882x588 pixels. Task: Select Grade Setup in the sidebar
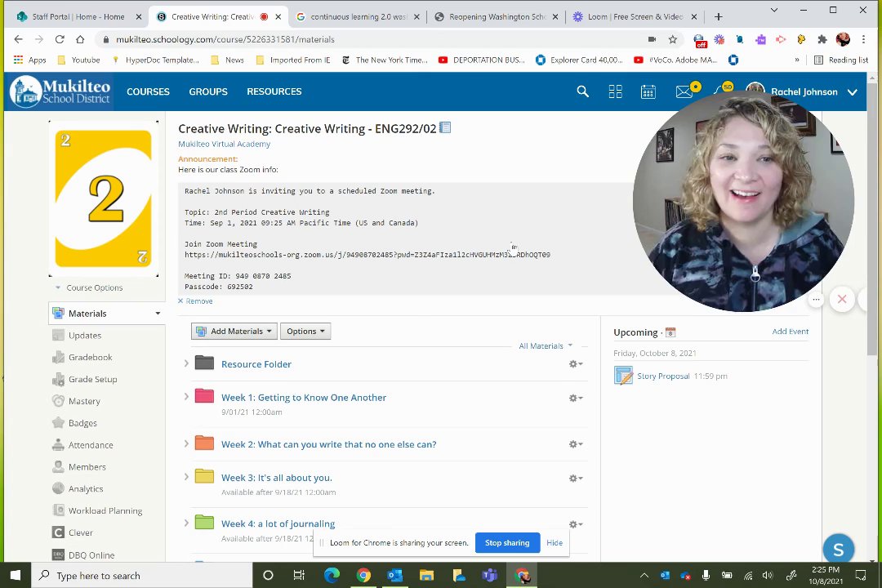click(93, 379)
